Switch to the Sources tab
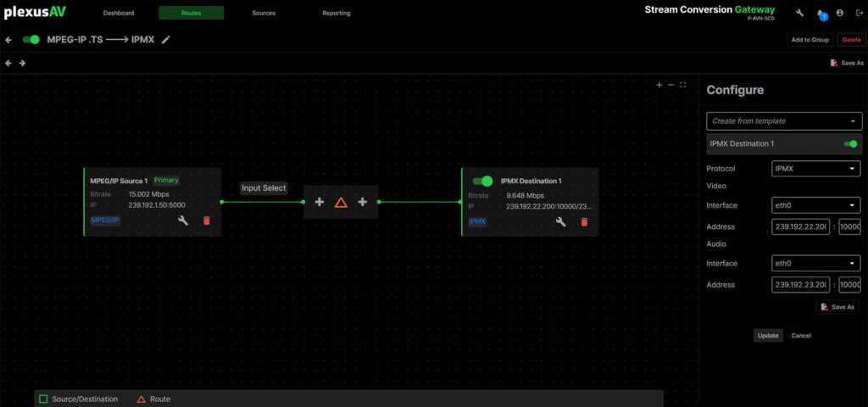The width and height of the screenshot is (868, 407). point(264,14)
